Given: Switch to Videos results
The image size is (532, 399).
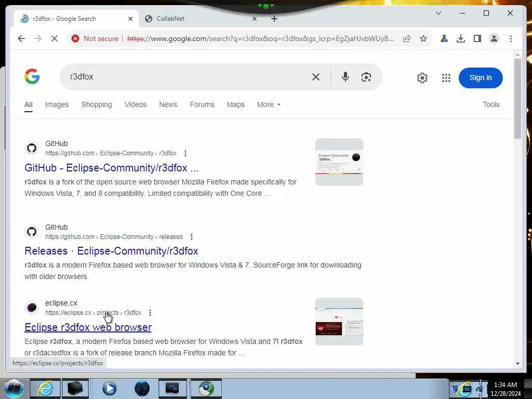Looking at the screenshot, I should 136,104.
